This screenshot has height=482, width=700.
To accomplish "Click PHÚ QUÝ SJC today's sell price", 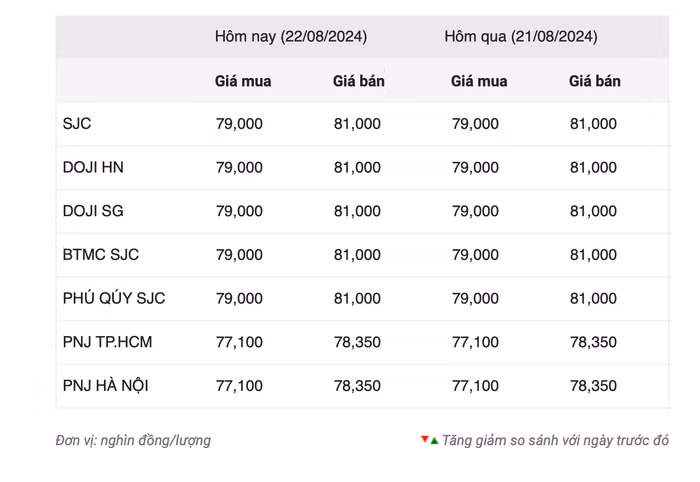I will click(x=357, y=298).
